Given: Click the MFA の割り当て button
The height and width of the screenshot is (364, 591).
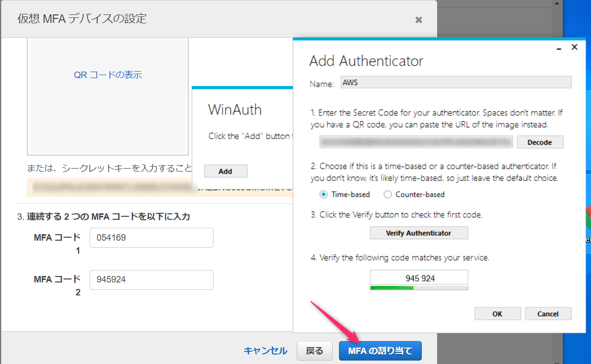Looking at the screenshot, I should pyautogui.click(x=380, y=351).
